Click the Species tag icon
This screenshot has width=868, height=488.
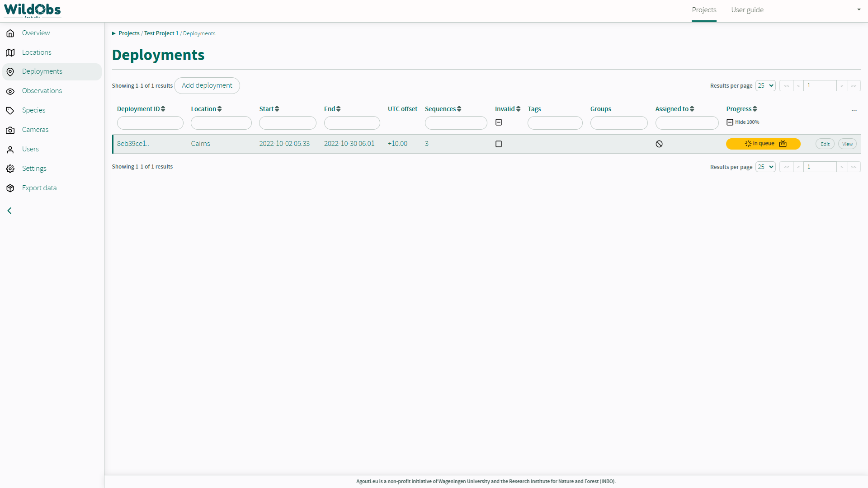click(x=10, y=111)
